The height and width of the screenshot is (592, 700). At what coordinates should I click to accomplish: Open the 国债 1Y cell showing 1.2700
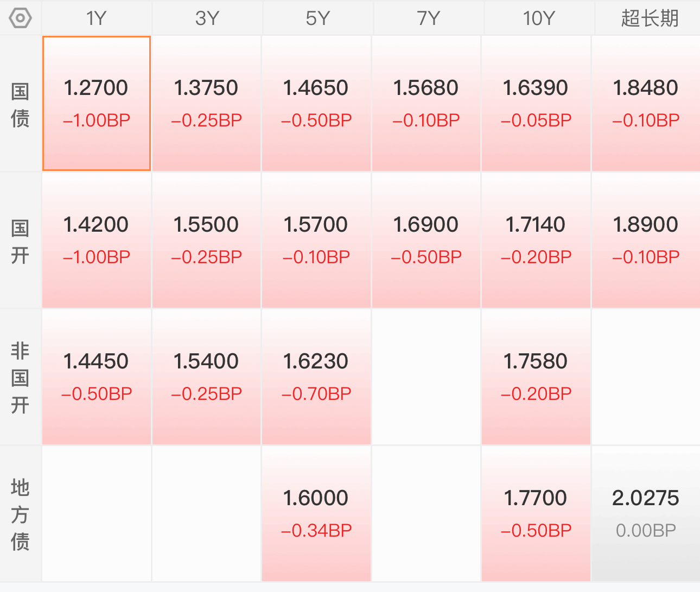point(97,104)
